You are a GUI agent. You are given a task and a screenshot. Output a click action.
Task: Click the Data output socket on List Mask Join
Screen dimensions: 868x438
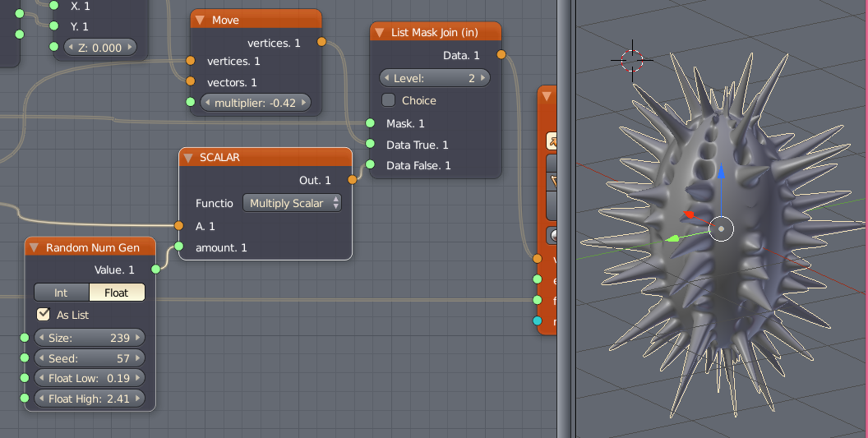(x=501, y=54)
